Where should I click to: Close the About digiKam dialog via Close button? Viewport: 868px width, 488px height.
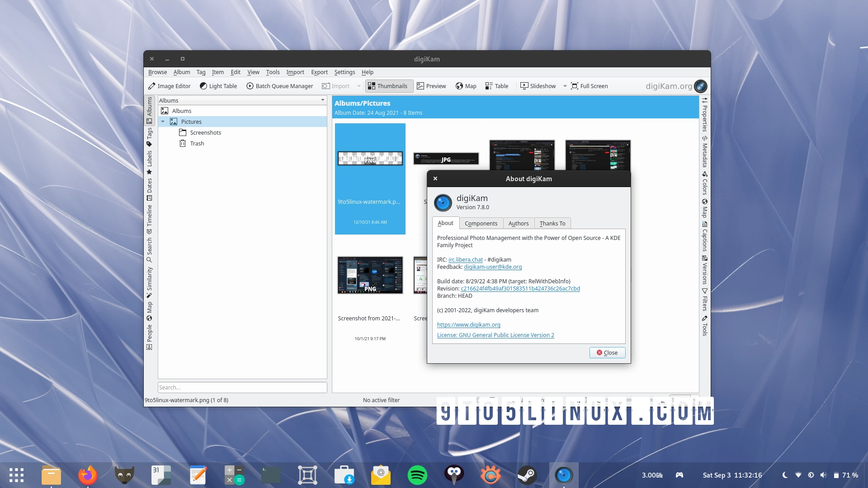pos(607,352)
